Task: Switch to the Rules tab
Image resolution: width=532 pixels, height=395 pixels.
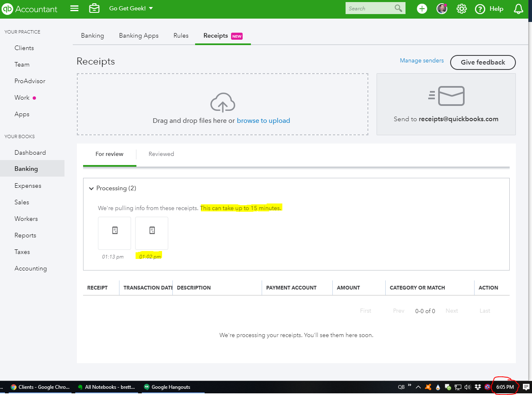Action: coord(181,36)
